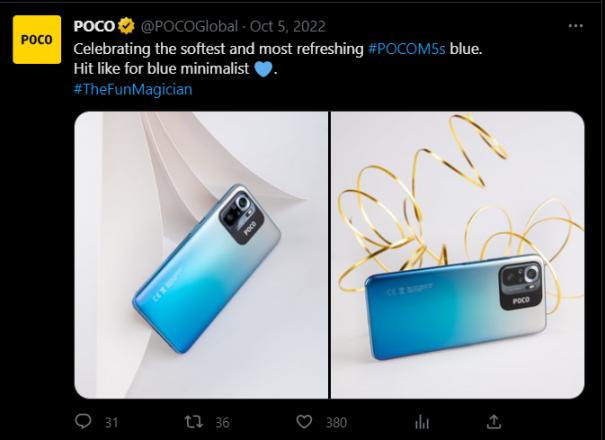Open left photo of blue phone
The image size is (605, 440).
click(201, 255)
